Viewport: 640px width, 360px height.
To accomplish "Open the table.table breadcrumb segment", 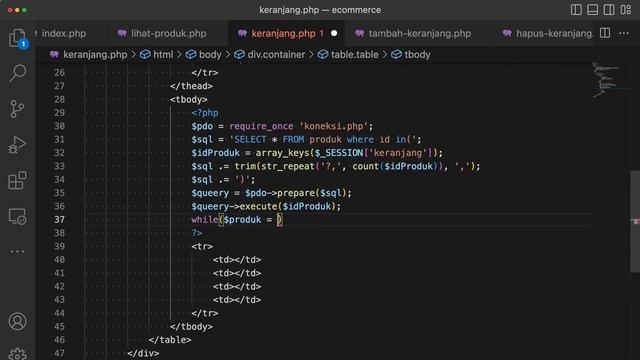I will point(348,55).
